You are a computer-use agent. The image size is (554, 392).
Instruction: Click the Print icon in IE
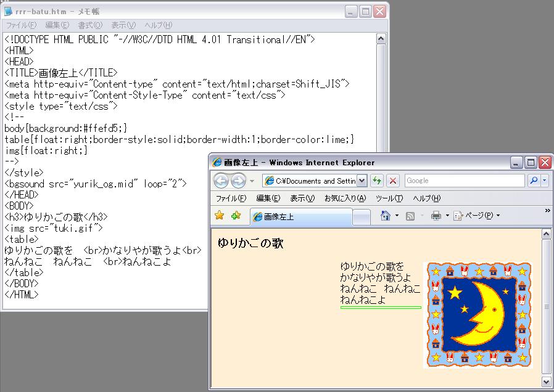tap(436, 216)
